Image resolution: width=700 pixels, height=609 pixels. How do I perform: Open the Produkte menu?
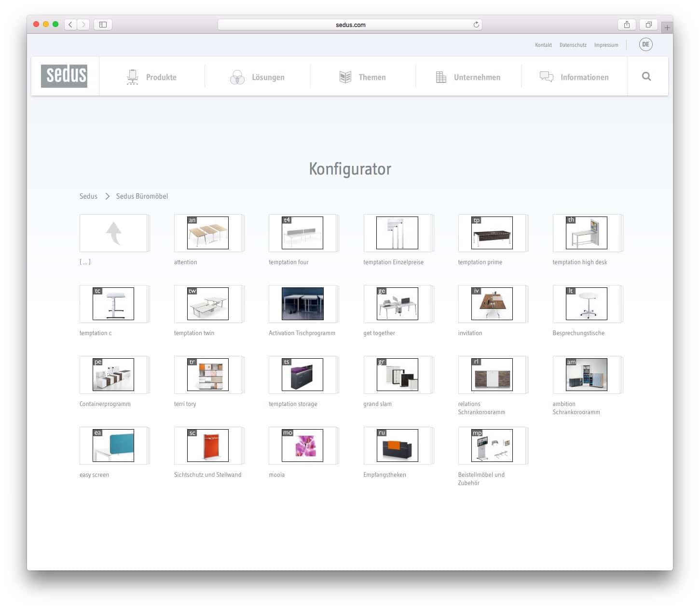[x=151, y=77]
